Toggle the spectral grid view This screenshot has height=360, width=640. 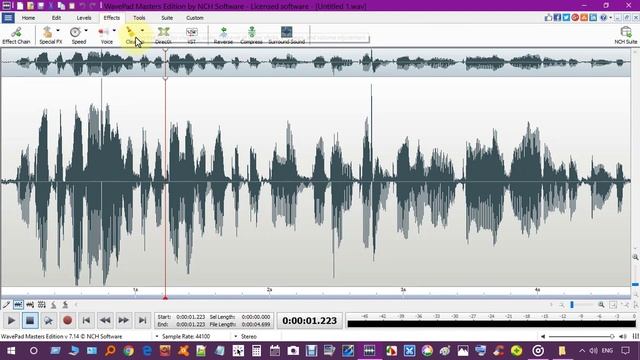coord(42,304)
